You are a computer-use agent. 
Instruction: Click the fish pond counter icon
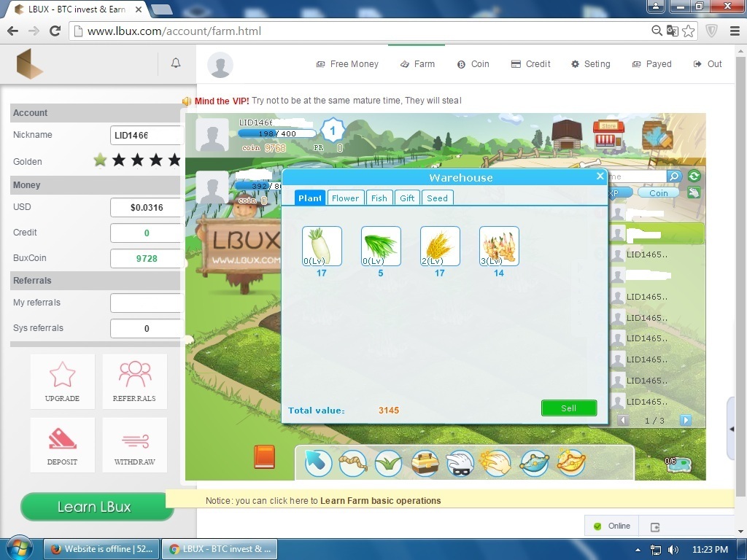(x=678, y=464)
